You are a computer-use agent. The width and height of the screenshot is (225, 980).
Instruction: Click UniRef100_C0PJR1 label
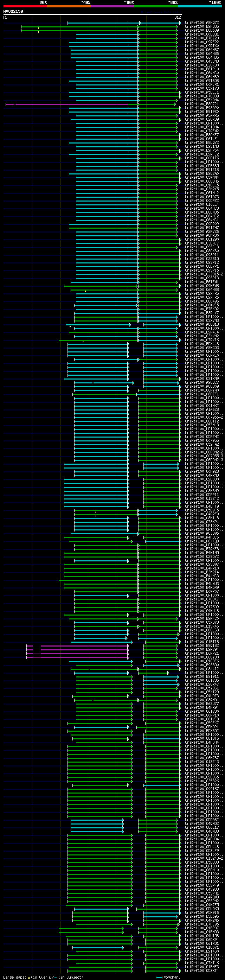(x=202, y=85)
